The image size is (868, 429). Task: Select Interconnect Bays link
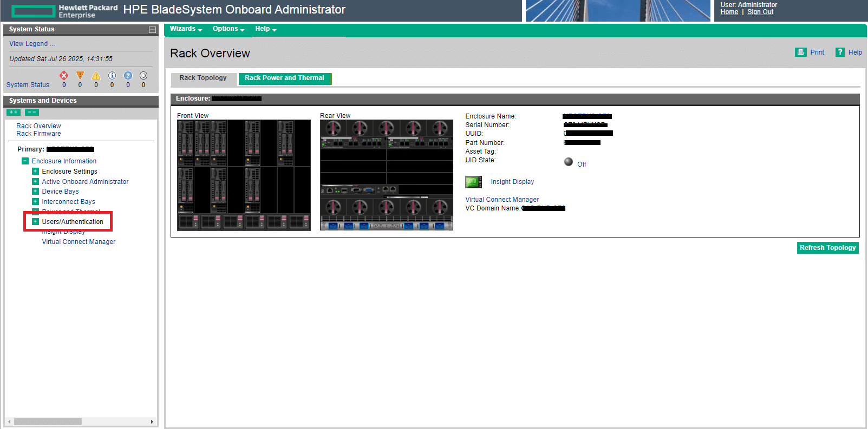(x=68, y=202)
